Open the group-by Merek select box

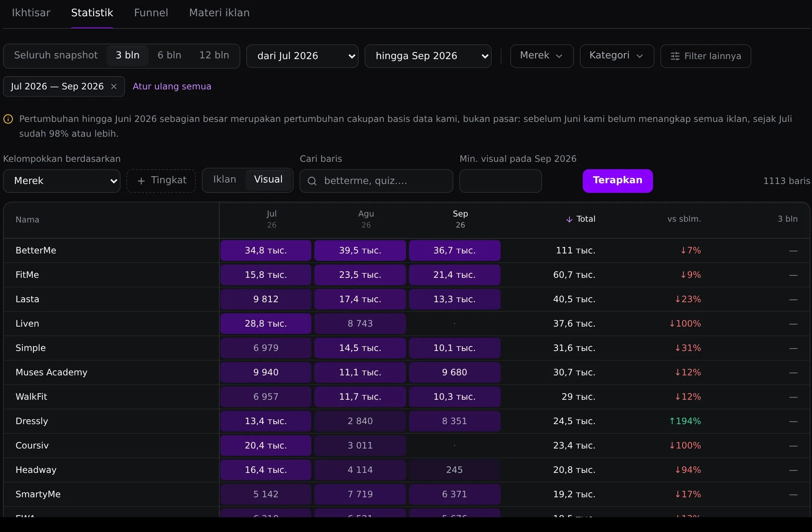tap(62, 181)
